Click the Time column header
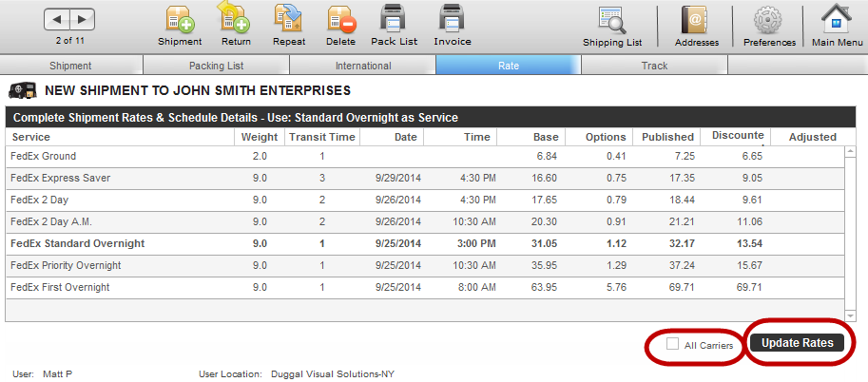This screenshot has height=382, width=868. [460, 137]
